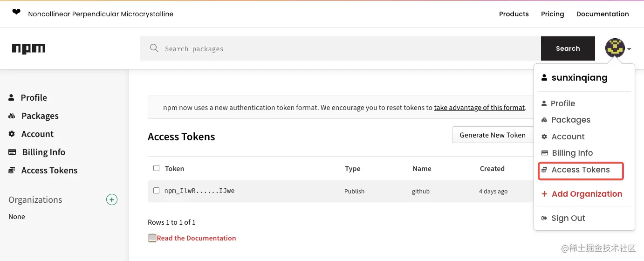Click the green plus icon beside Organizations
Image resolution: width=644 pixels, height=261 pixels.
coord(112,200)
